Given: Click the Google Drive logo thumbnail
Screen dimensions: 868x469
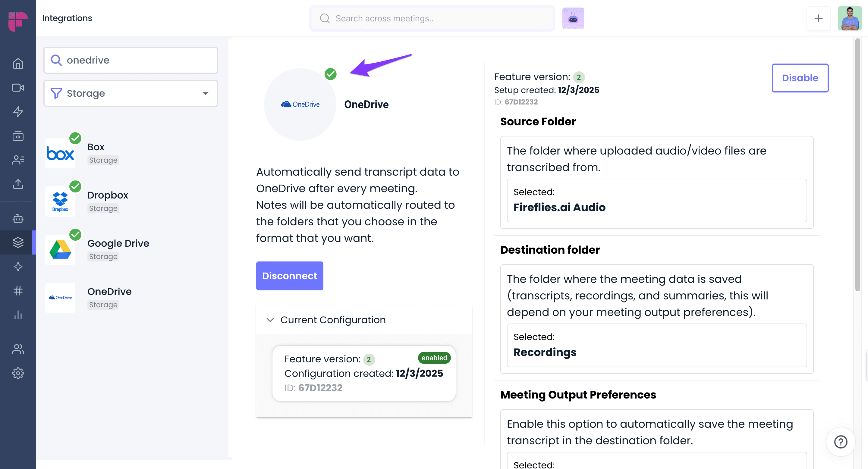Looking at the screenshot, I should 60,249.
